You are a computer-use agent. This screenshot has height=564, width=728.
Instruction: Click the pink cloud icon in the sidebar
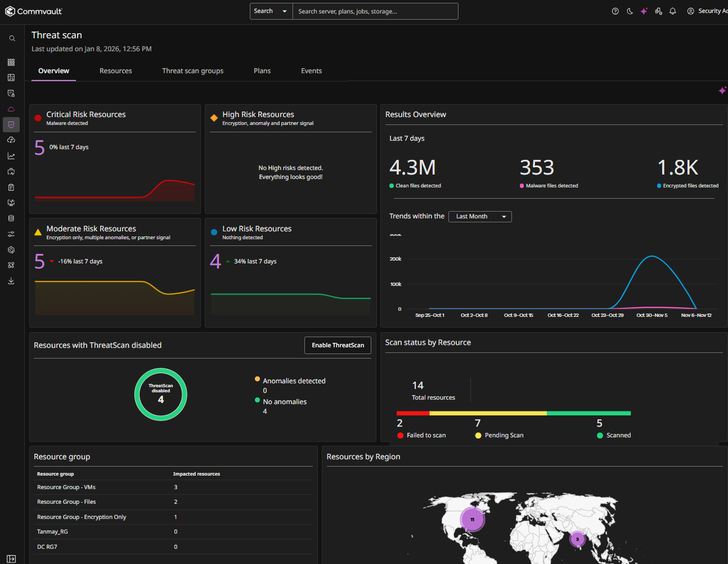[x=11, y=109]
